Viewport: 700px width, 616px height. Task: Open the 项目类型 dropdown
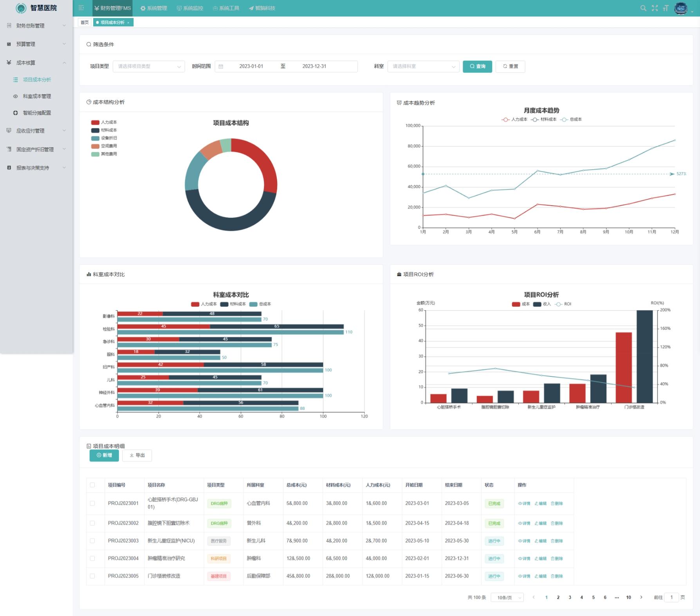[149, 67]
